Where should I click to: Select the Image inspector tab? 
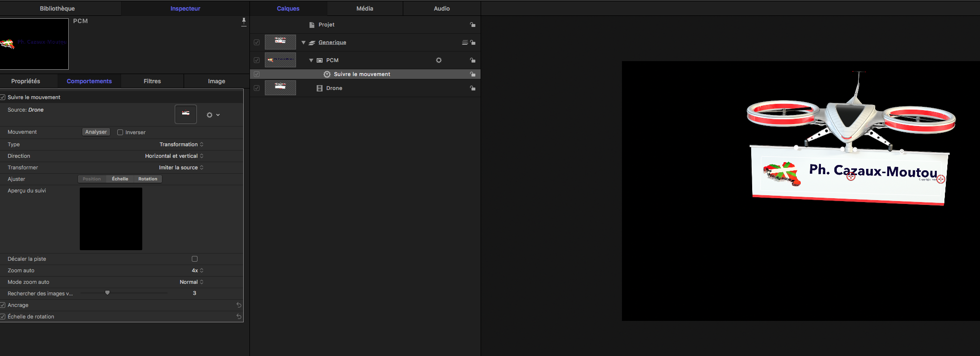click(216, 81)
